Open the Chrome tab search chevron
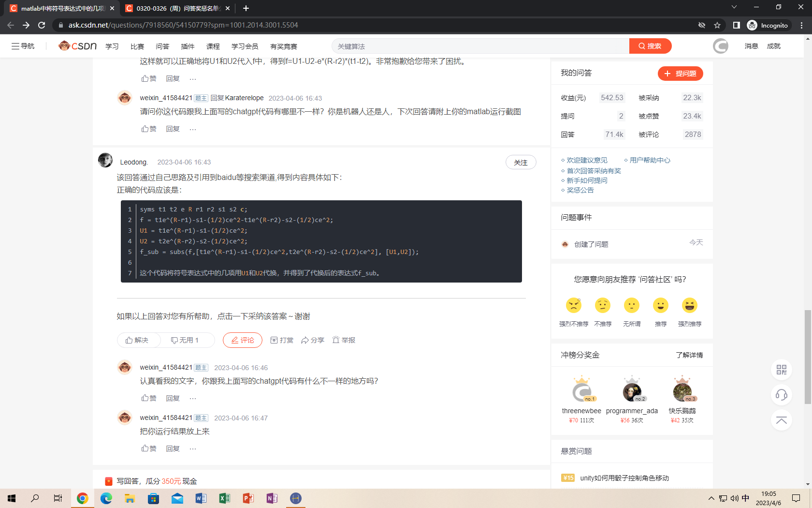This screenshot has width=812, height=508. 734,7
